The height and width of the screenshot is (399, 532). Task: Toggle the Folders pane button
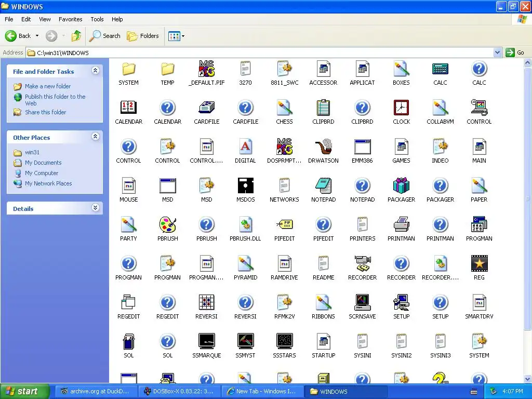(143, 36)
